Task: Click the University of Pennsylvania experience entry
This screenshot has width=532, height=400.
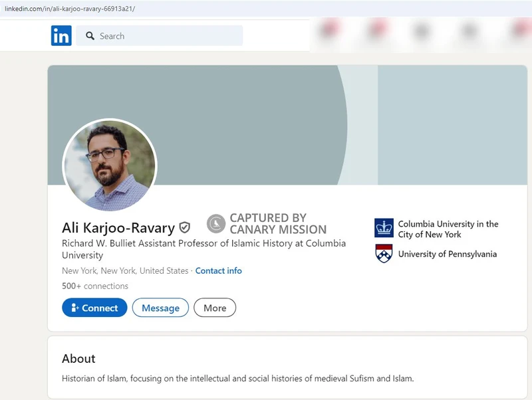Action: pos(448,254)
